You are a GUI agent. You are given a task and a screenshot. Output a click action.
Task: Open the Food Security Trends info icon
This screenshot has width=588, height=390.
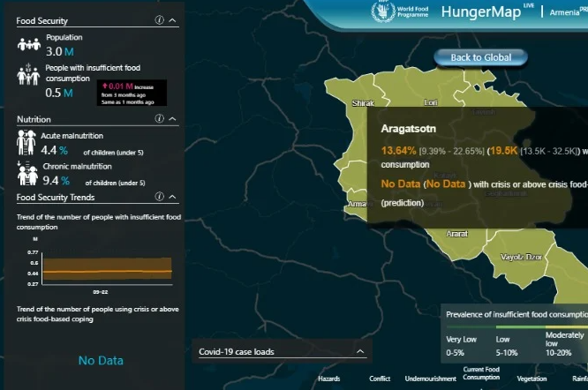pyautogui.click(x=160, y=198)
